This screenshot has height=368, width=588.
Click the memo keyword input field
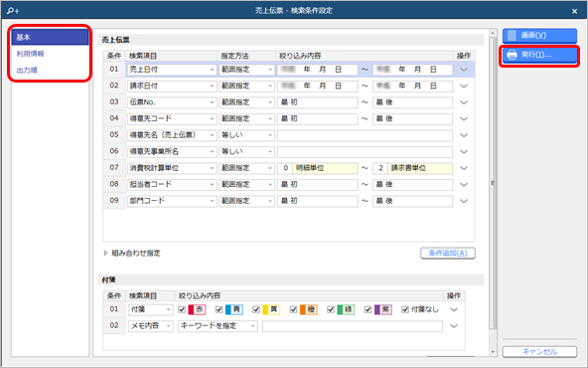pos(353,326)
